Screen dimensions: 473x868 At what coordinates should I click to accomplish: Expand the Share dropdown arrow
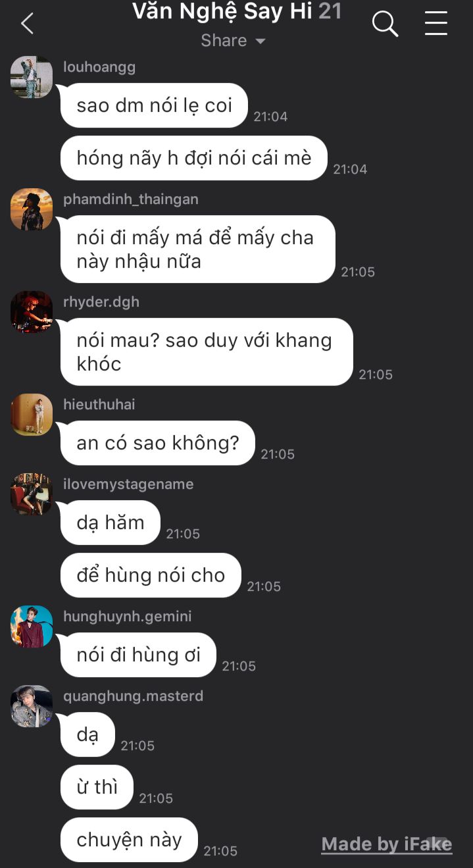point(261,41)
